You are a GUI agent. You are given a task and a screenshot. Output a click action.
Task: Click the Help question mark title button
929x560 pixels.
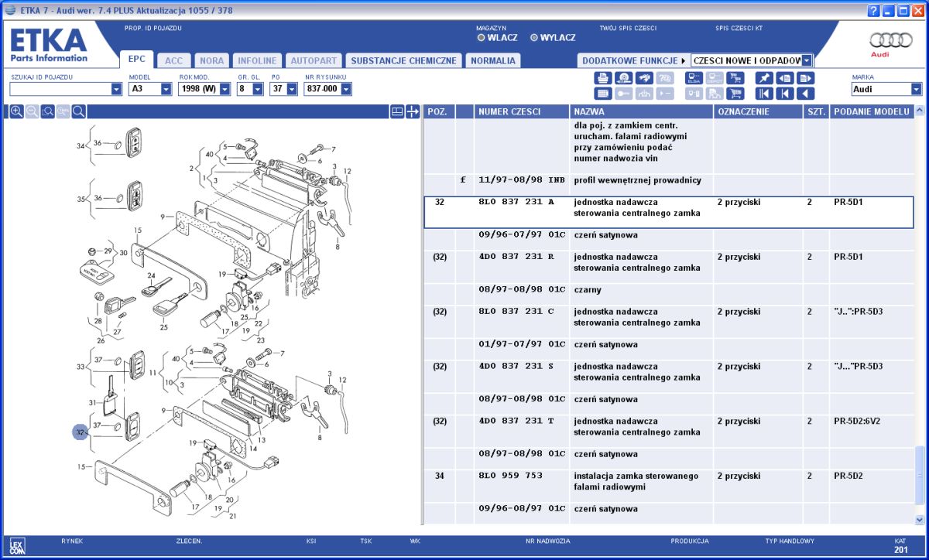pos(874,10)
